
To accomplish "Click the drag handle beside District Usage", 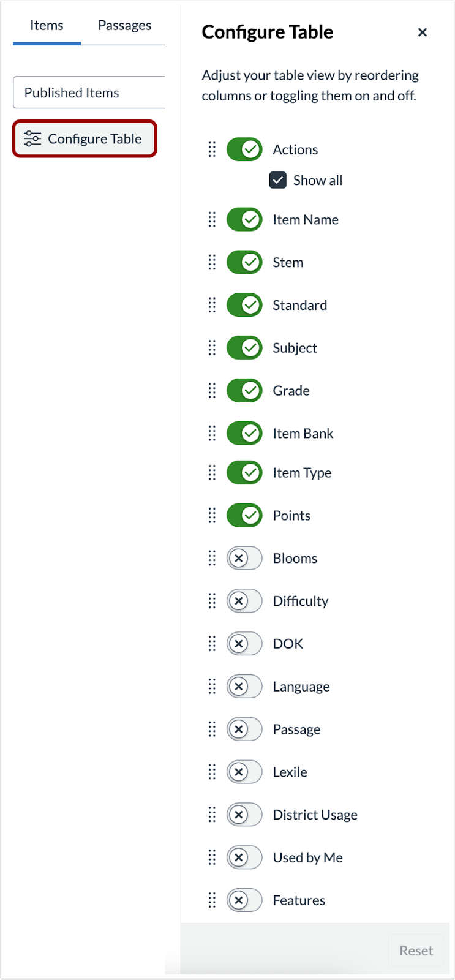I will (x=212, y=815).
